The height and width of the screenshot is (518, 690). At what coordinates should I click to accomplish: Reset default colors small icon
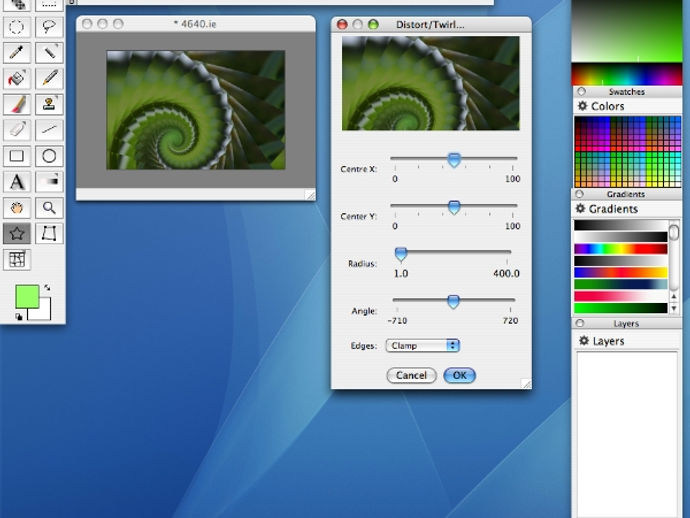(18, 316)
